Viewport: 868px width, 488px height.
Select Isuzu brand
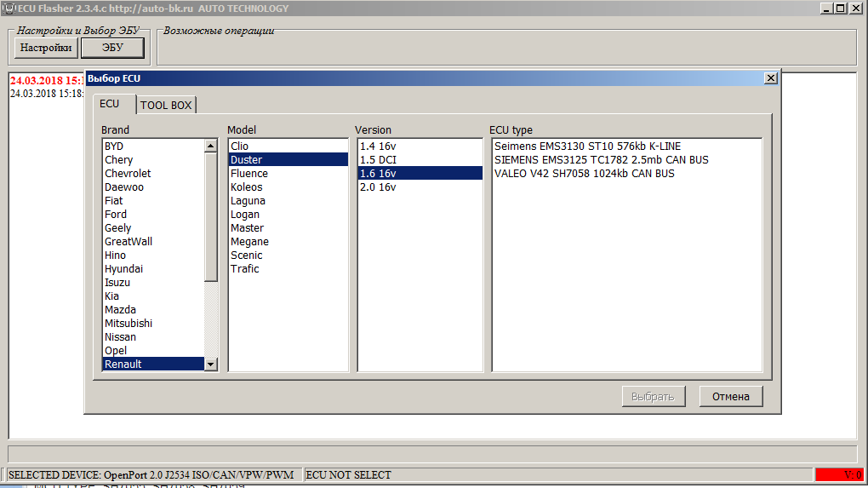[x=153, y=283]
